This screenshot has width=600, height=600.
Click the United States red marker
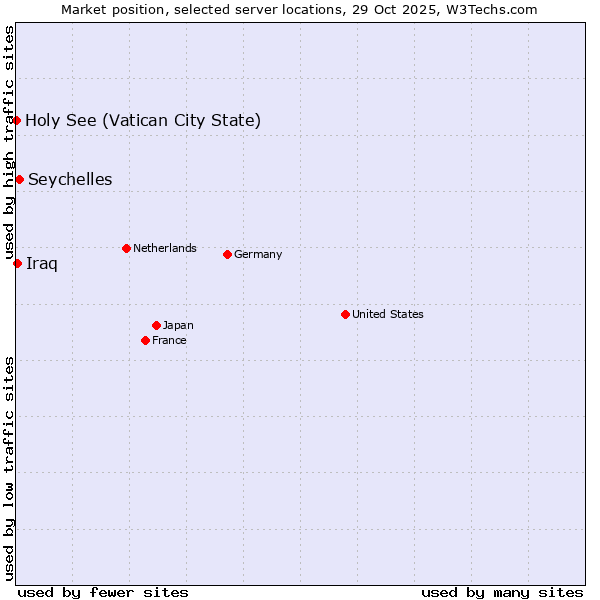[345, 314]
